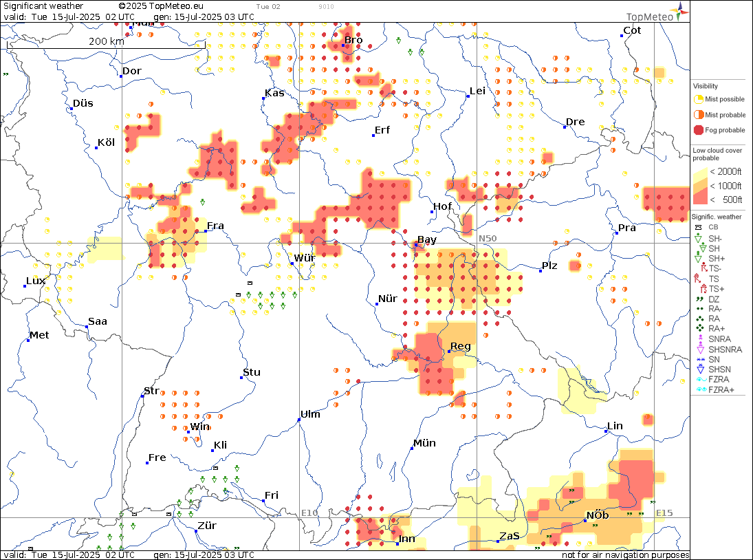Click the ©2025 TopMeteo.eu copyright text

coord(161,6)
